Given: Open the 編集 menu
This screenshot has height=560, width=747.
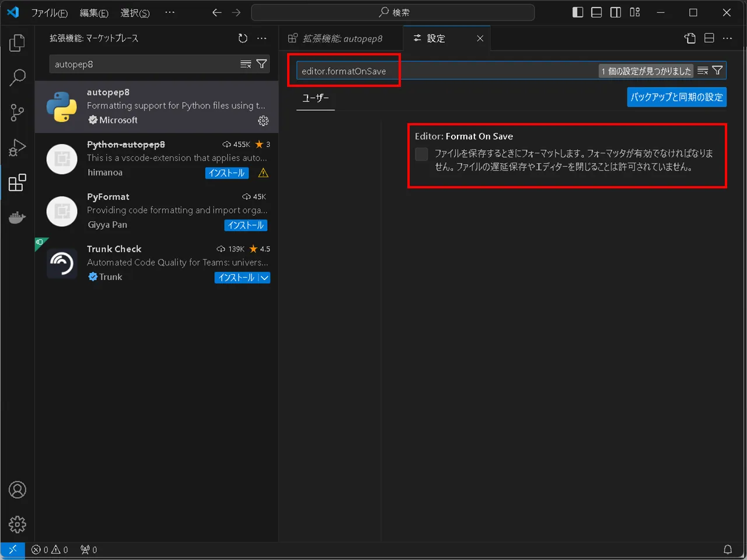Looking at the screenshot, I should (94, 12).
